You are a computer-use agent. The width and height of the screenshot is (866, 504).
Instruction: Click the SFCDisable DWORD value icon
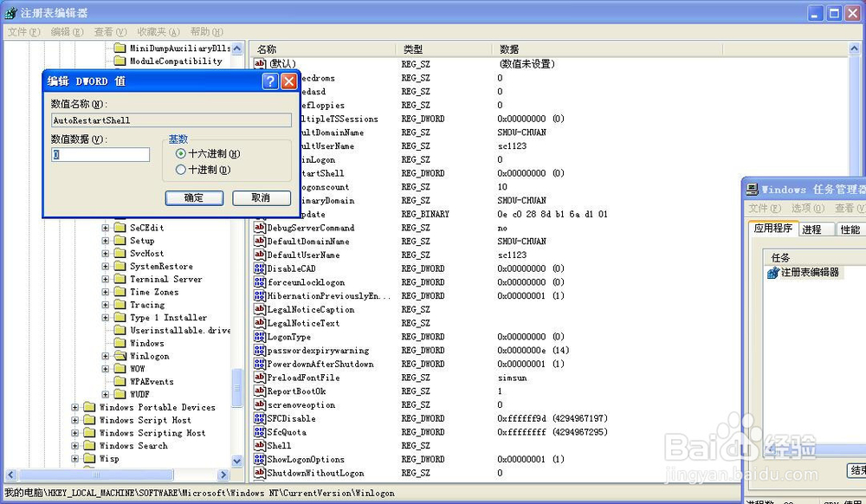click(260, 418)
